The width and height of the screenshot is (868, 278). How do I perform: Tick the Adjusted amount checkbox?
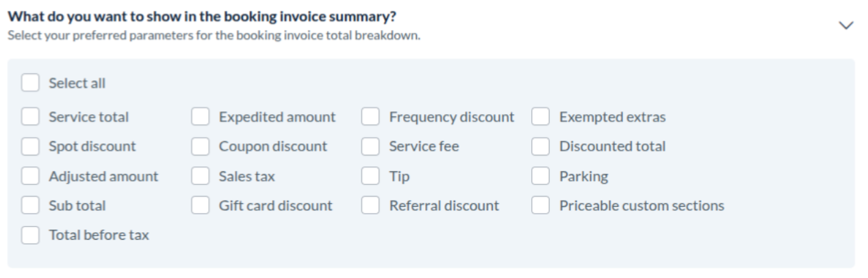(30, 177)
